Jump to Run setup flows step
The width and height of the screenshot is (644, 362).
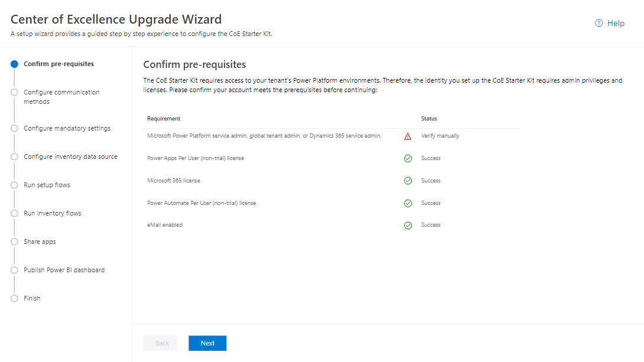[47, 185]
